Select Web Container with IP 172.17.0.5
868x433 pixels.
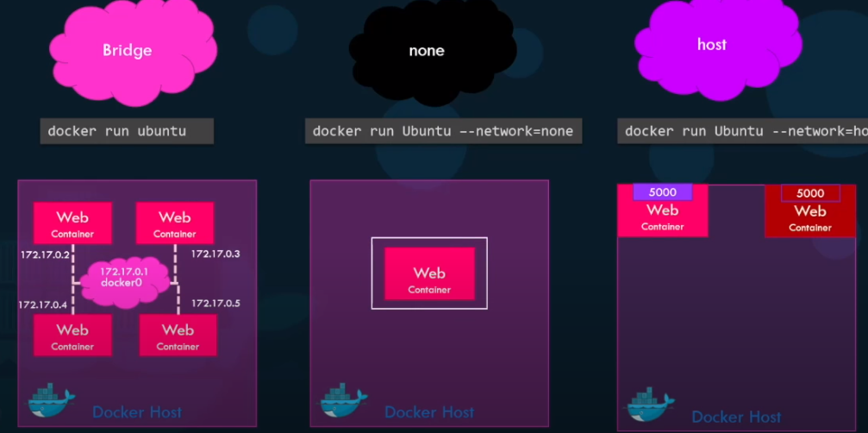(x=178, y=335)
